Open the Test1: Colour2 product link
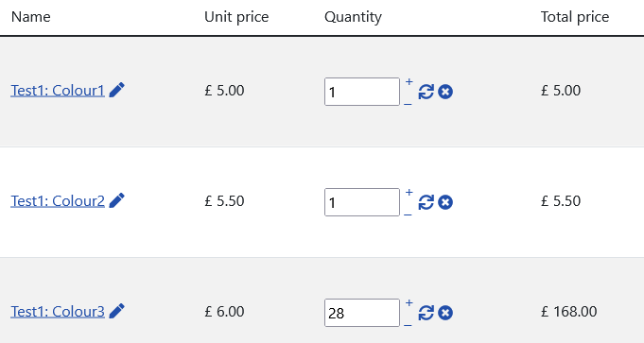644x343 pixels. point(58,201)
